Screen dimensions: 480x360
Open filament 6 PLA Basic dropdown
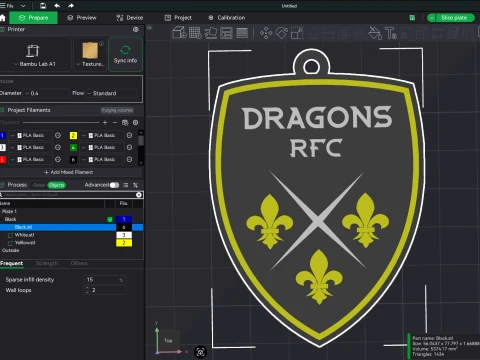click(102, 159)
